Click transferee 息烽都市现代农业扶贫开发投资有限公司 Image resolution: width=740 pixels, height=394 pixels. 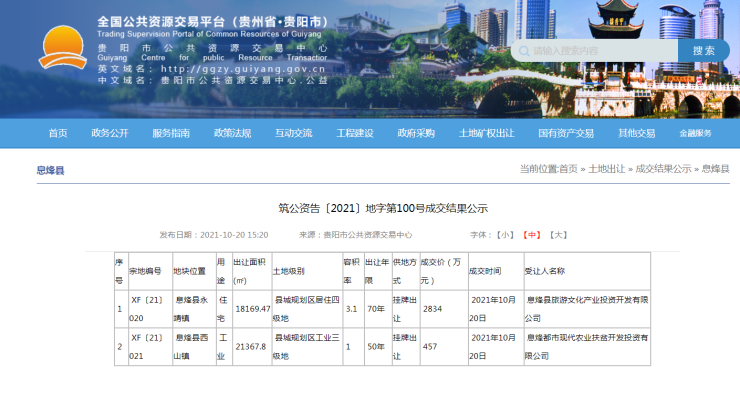[x=587, y=347]
